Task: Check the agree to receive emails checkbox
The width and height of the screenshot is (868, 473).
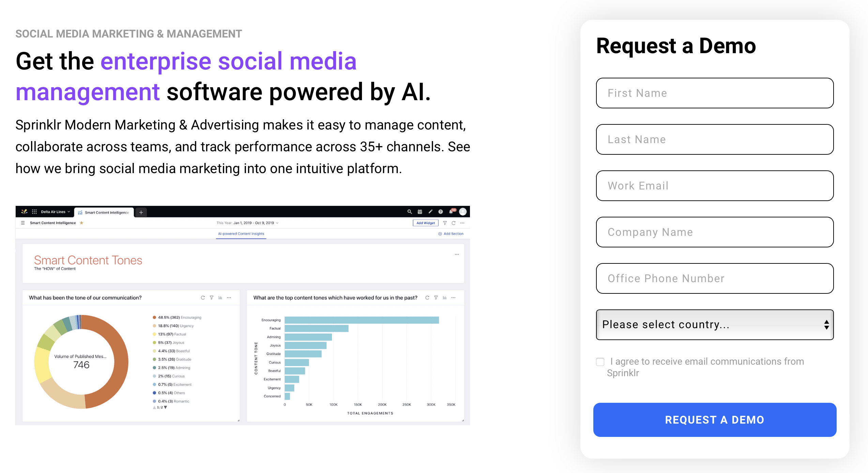Action: pos(600,362)
